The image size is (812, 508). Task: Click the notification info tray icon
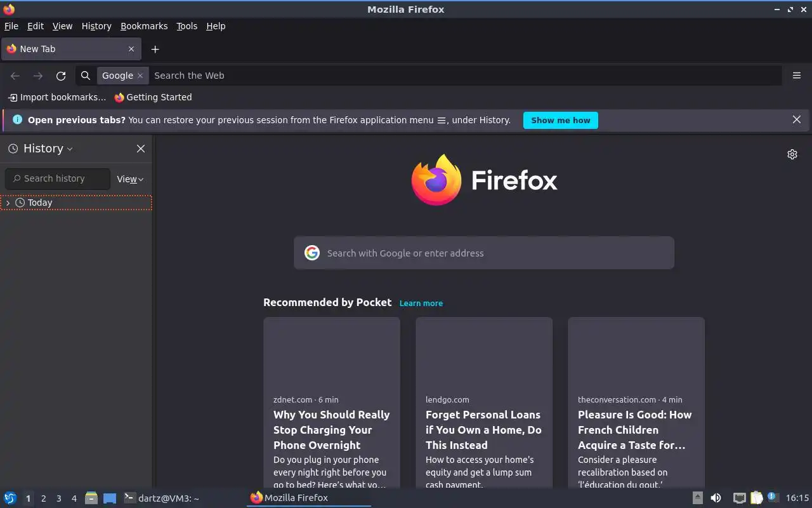772,497
